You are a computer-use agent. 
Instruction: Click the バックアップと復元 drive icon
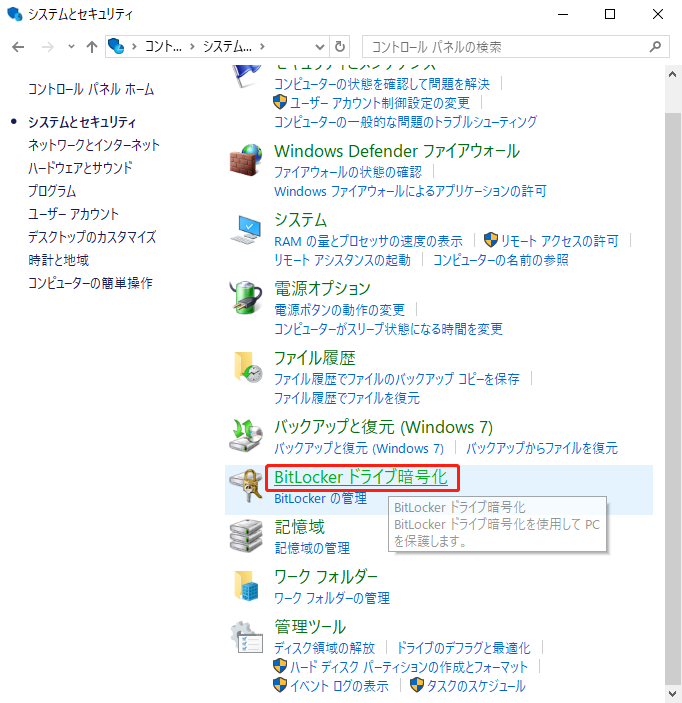[246, 435]
